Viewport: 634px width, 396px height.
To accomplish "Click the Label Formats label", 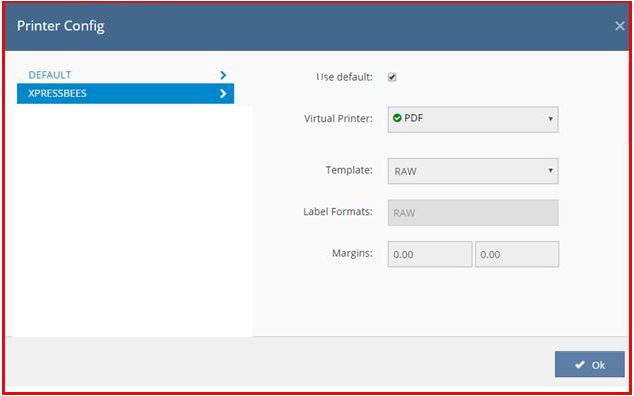I will click(x=338, y=212).
